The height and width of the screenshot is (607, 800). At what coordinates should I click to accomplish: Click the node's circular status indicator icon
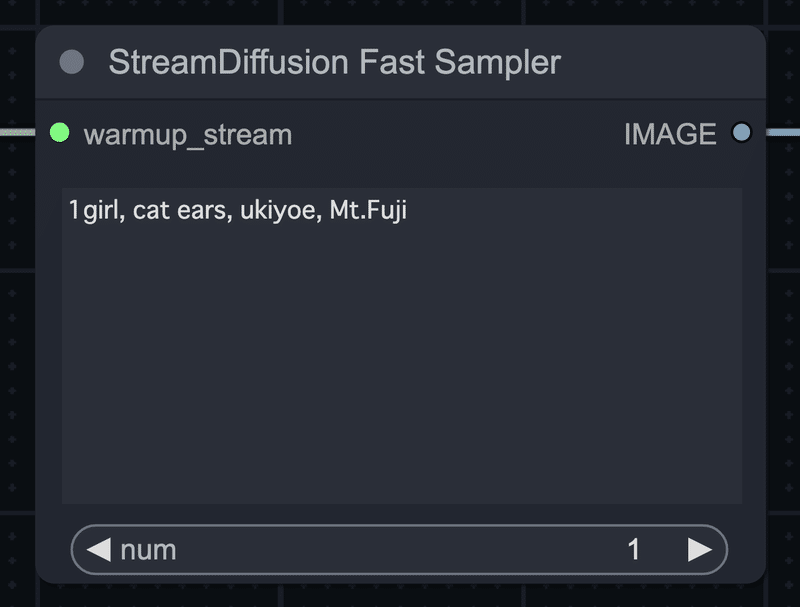(x=70, y=63)
